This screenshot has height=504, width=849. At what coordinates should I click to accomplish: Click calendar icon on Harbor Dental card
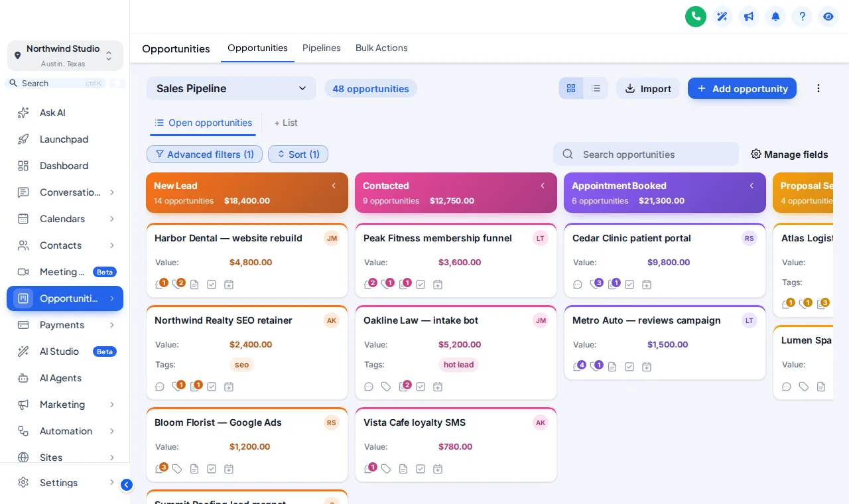(229, 284)
